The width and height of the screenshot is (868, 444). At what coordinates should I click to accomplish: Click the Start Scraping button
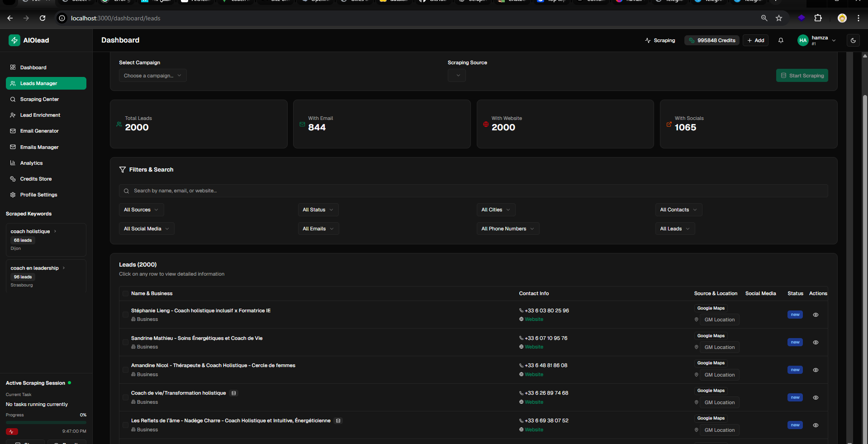[802, 75]
